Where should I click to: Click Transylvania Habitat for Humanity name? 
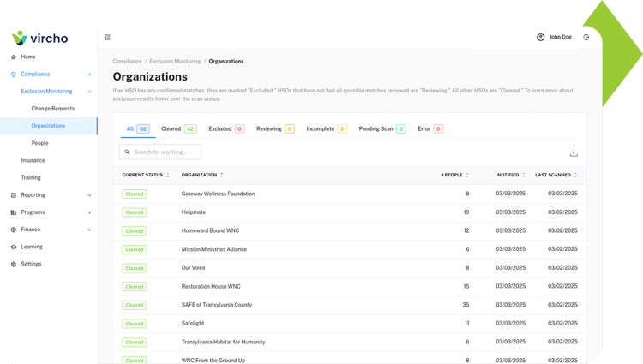point(223,342)
